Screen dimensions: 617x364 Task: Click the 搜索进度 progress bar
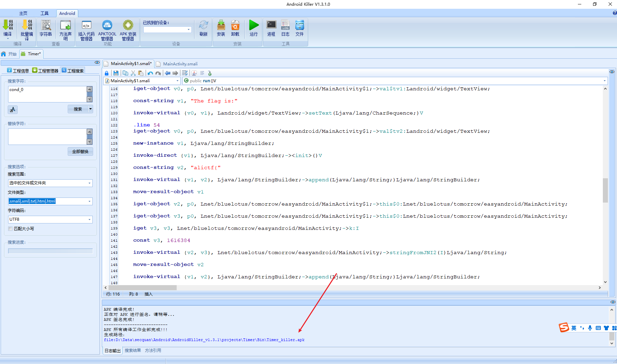[51, 251]
